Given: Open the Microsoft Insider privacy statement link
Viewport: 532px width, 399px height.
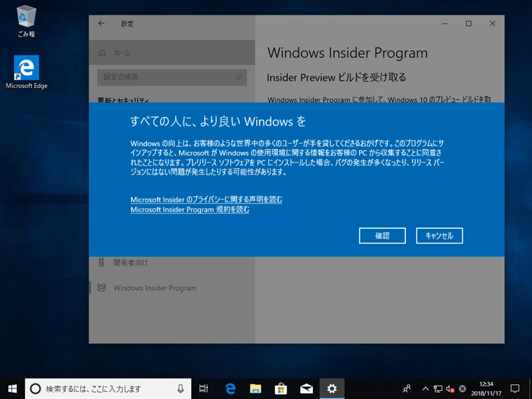Looking at the screenshot, I should (x=206, y=199).
